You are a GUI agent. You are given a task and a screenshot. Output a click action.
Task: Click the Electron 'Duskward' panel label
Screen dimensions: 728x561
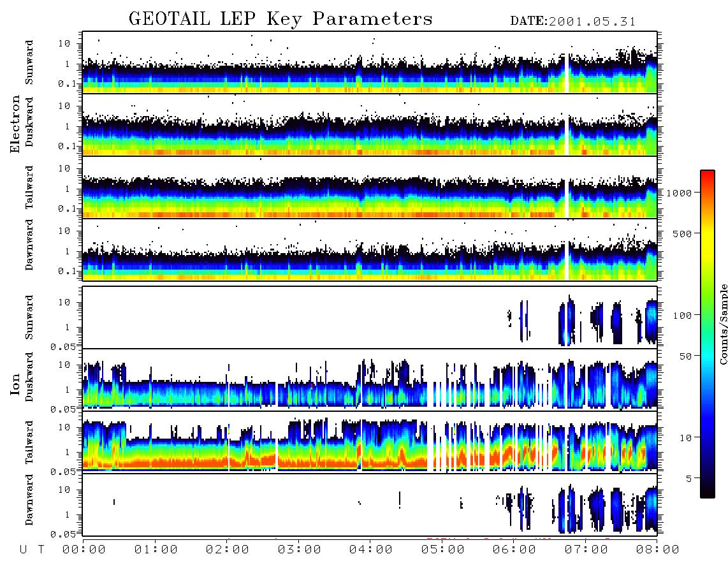(x=29, y=122)
